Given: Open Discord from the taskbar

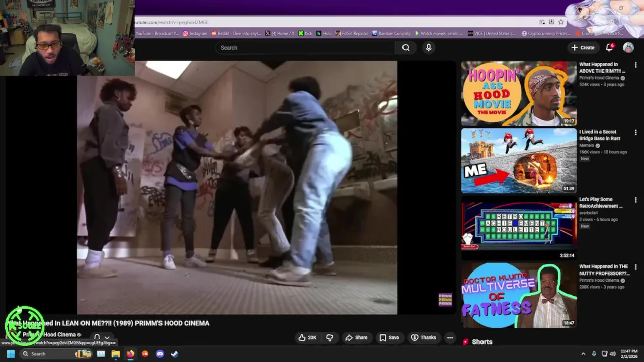Looking at the screenshot, I should [160, 354].
